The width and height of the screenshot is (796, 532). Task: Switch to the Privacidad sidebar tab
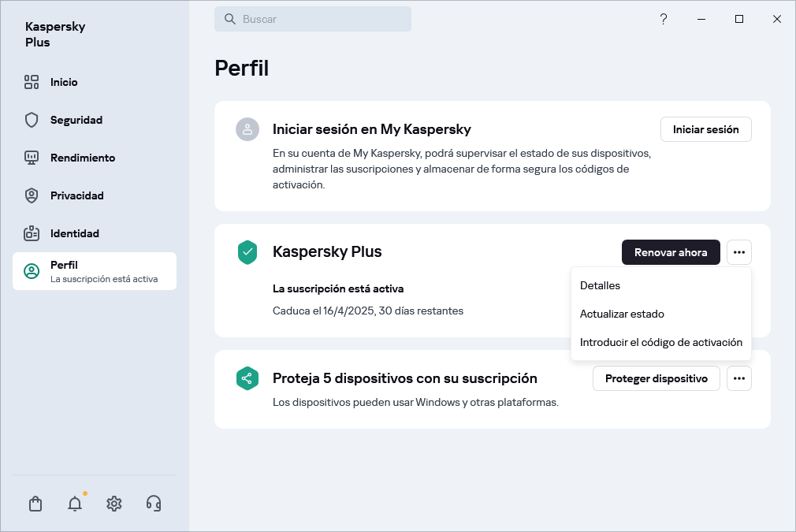[76, 195]
